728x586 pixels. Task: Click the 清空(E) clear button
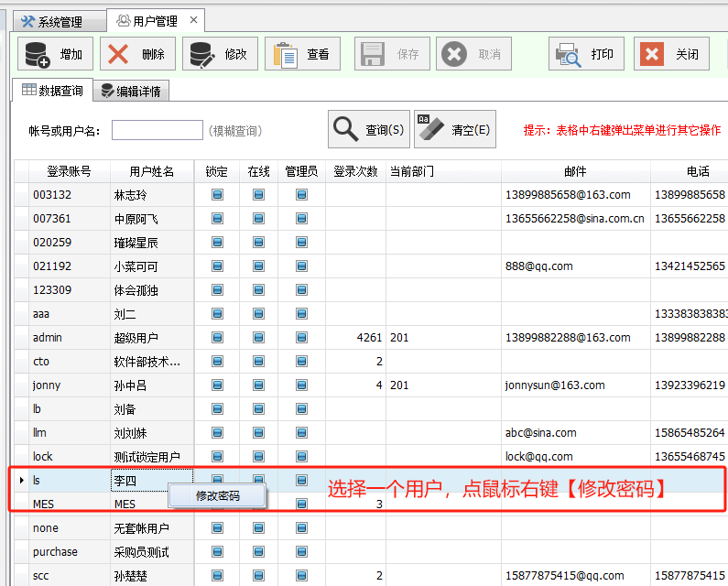pyautogui.click(x=455, y=129)
